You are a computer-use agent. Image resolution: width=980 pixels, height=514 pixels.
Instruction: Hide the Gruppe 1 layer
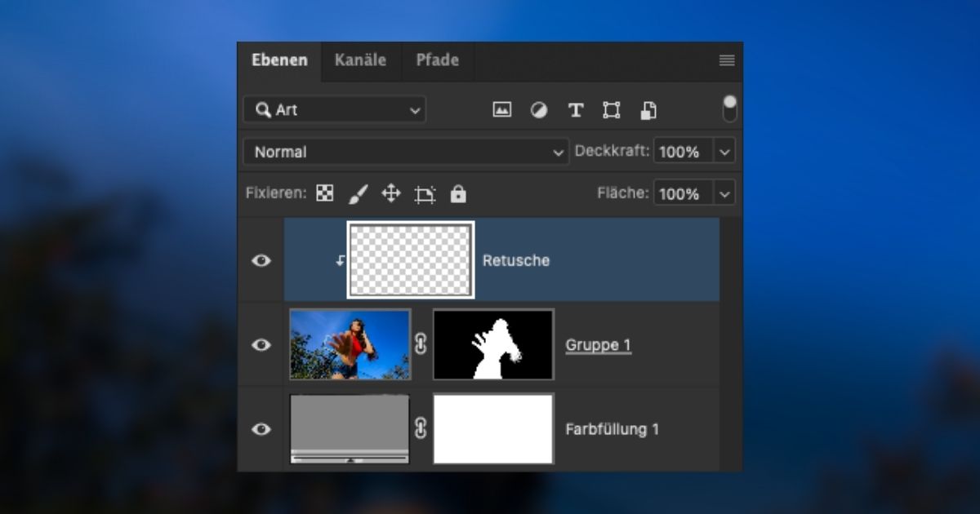coord(261,344)
